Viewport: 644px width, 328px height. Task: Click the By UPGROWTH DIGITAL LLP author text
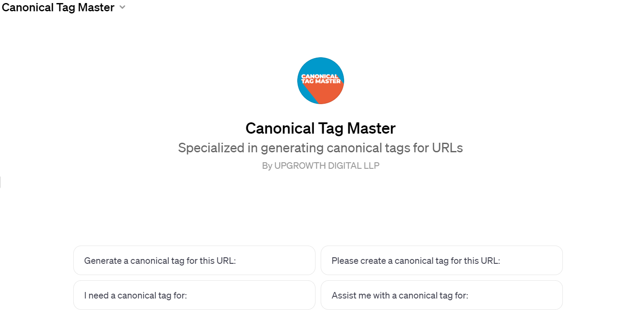tap(321, 166)
